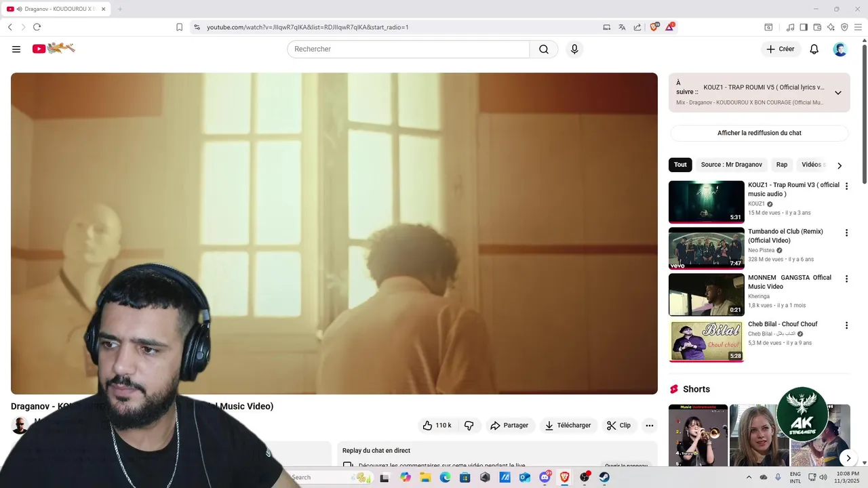Click the Télécharger button
The height and width of the screenshot is (488, 868).
click(568, 426)
